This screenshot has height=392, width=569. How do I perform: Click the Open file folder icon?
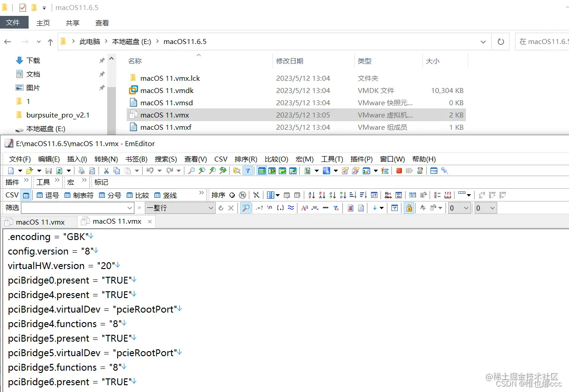pyautogui.click(x=30, y=171)
